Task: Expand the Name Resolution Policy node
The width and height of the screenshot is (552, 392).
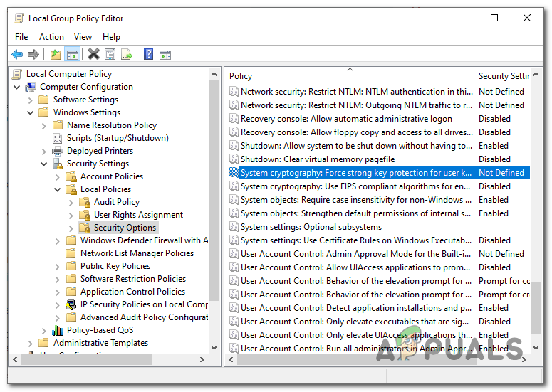Action: coord(43,125)
